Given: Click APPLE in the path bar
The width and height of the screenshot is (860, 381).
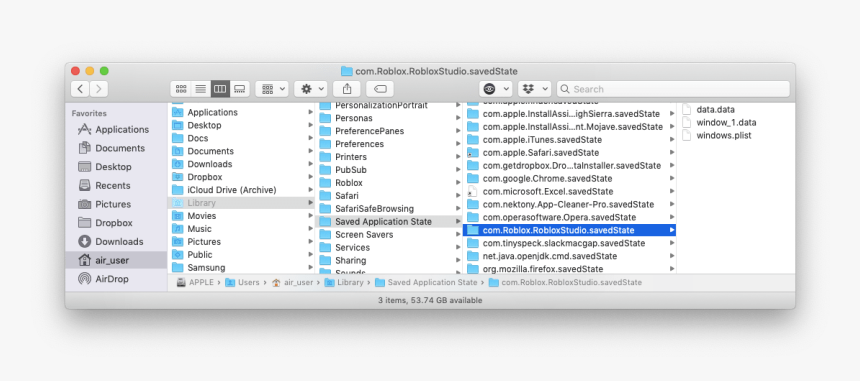Looking at the screenshot, I should (x=195, y=282).
